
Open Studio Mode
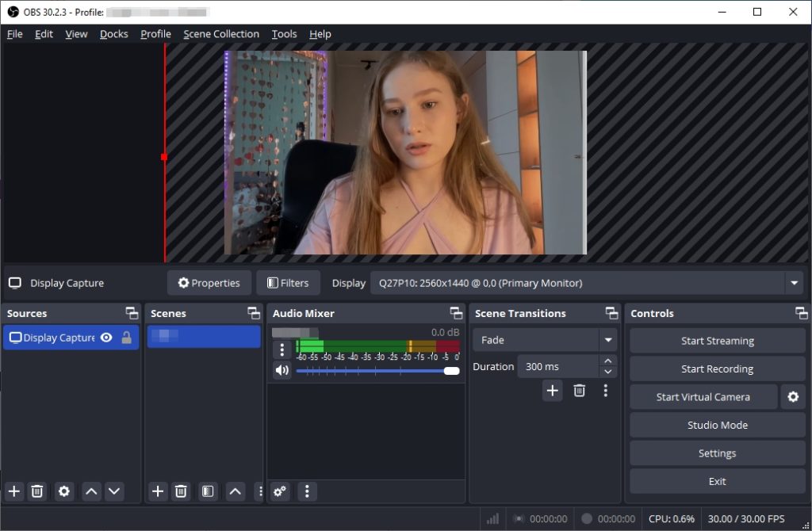tap(717, 425)
